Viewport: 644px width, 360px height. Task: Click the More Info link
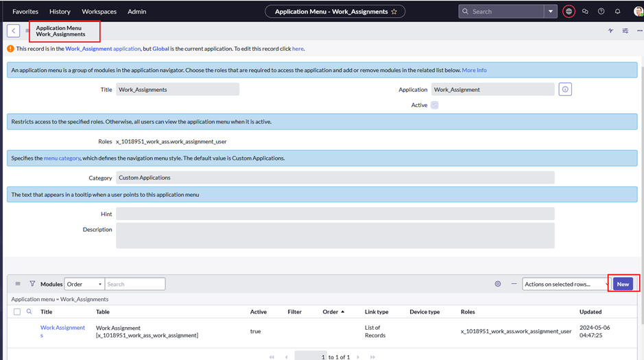474,70
